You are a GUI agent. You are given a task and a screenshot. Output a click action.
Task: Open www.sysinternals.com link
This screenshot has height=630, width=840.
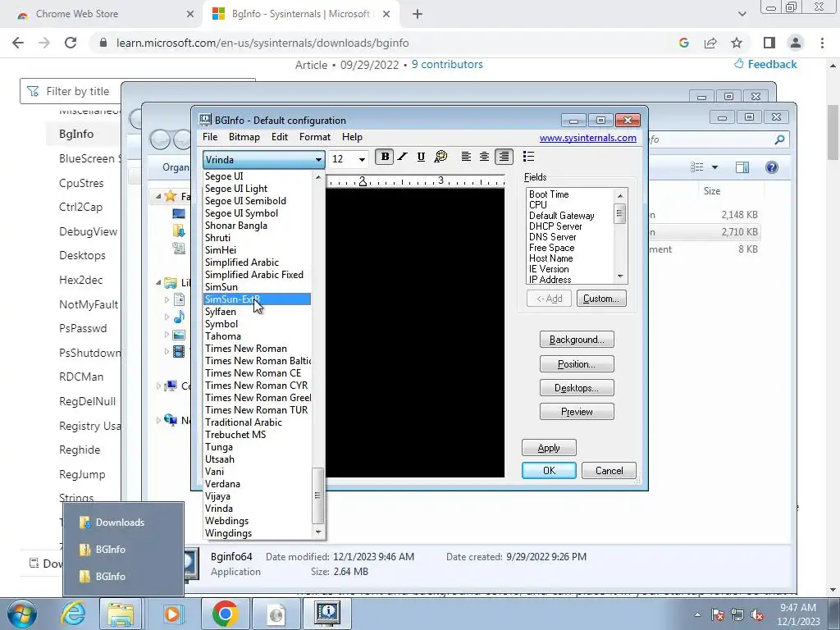(x=587, y=138)
